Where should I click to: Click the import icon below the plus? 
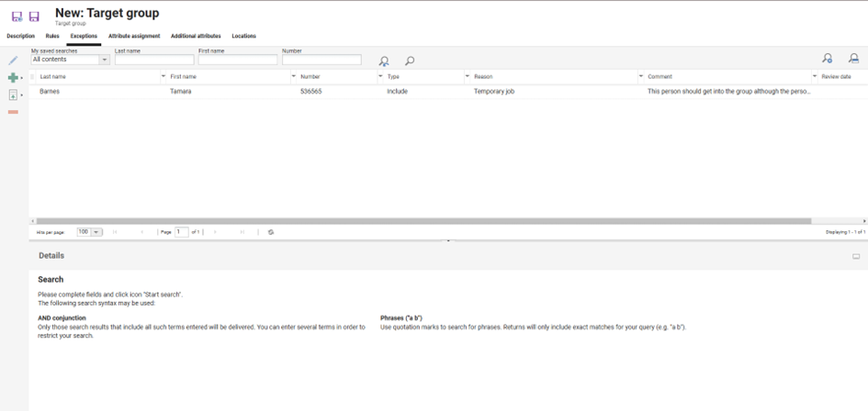coord(13,95)
